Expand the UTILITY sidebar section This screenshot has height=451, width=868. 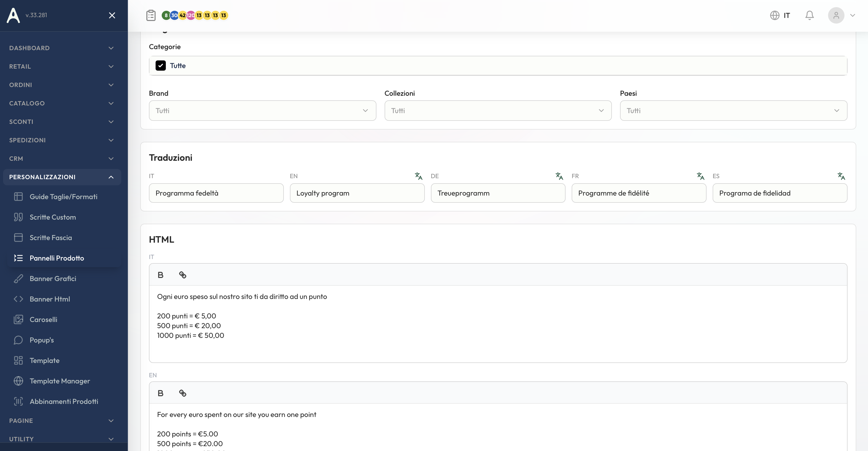pyautogui.click(x=61, y=439)
